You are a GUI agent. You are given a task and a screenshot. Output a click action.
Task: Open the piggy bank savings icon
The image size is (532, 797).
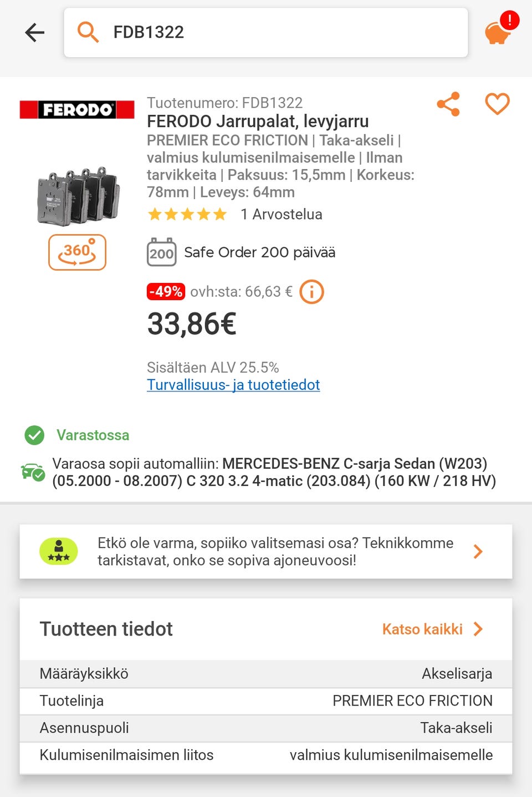point(498,32)
